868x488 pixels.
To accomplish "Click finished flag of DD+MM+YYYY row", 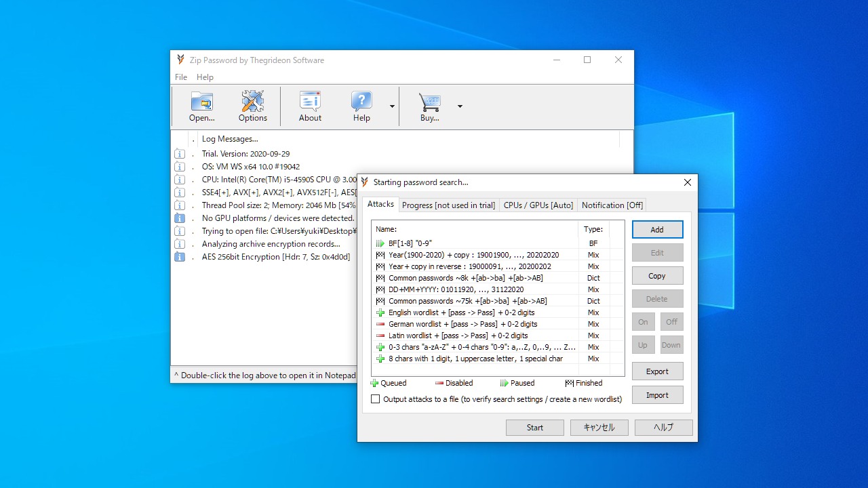I will pyautogui.click(x=380, y=289).
